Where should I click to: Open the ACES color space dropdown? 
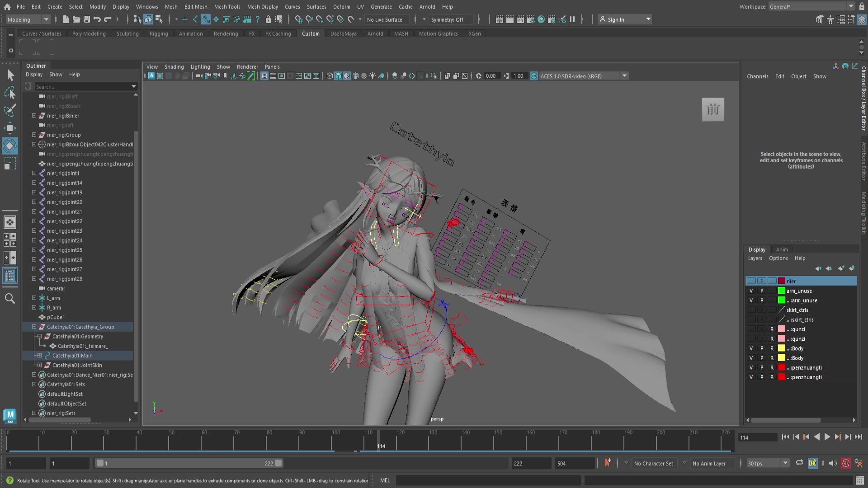click(x=625, y=76)
